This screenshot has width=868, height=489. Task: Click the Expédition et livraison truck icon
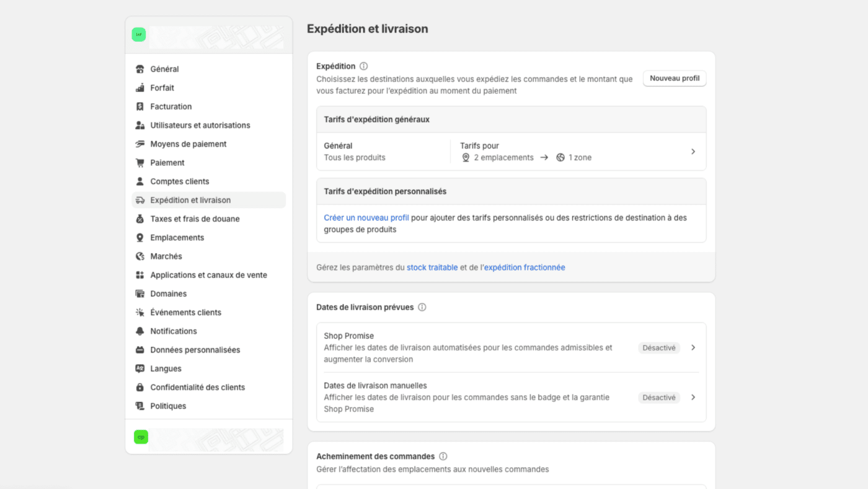(x=139, y=200)
